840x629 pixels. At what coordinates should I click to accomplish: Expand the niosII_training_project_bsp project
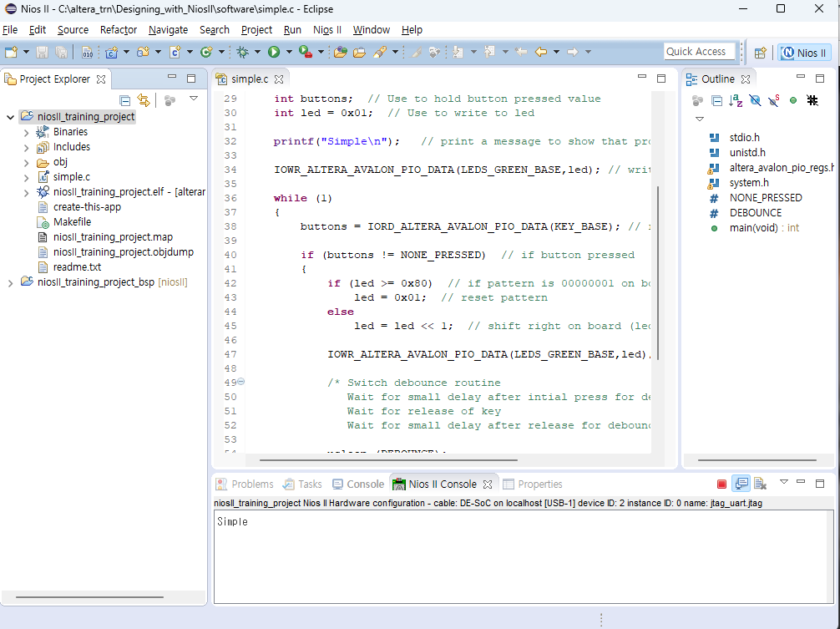tap(10, 283)
